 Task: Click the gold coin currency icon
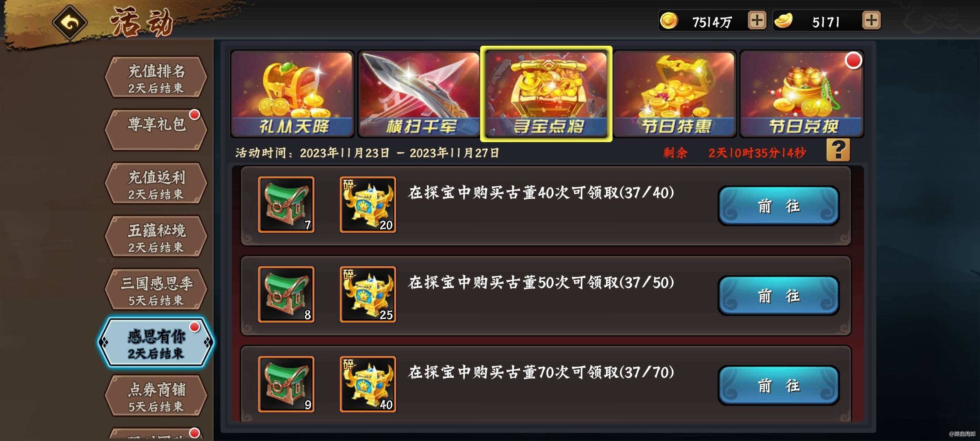coord(669,20)
